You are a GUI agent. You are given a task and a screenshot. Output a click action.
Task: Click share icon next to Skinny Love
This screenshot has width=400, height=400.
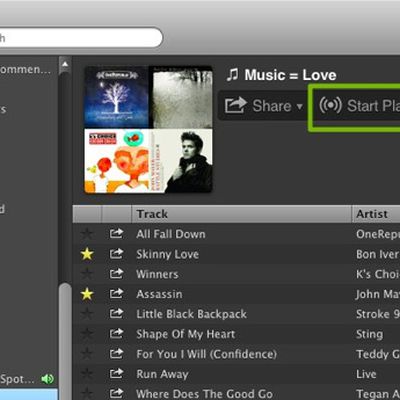116,253
